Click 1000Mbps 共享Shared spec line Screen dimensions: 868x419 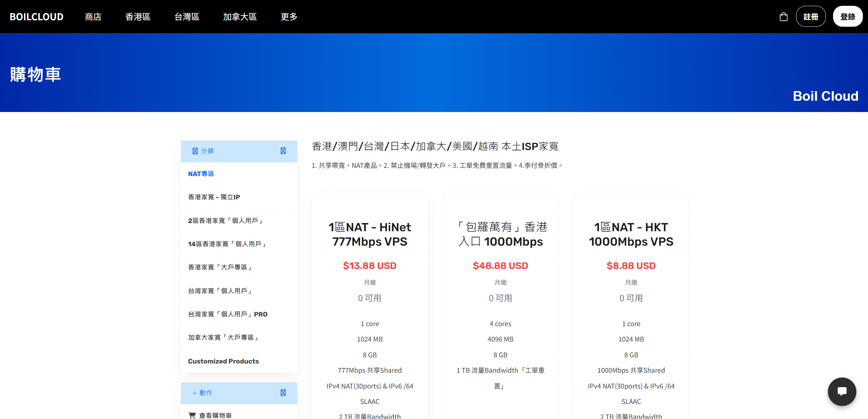click(631, 370)
